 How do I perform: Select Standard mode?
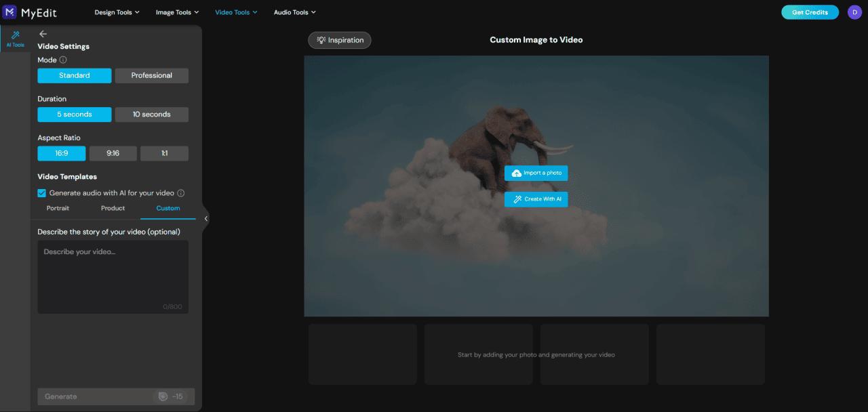(75, 75)
